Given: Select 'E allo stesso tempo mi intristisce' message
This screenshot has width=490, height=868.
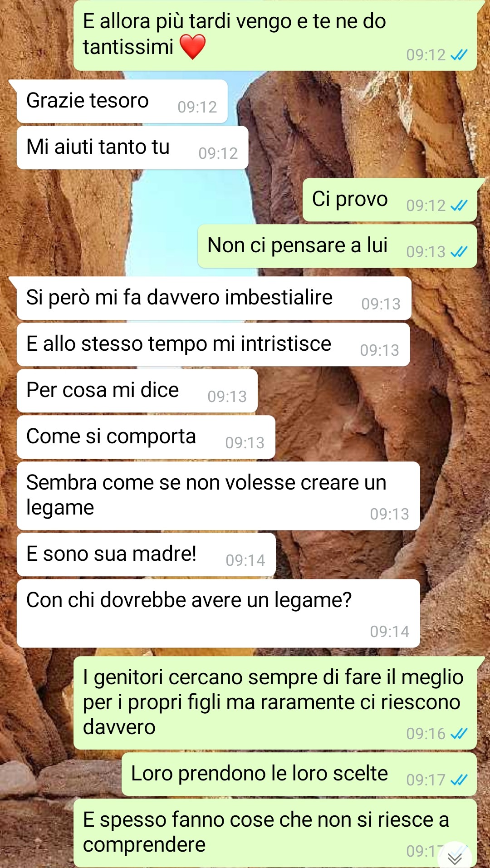Looking at the screenshot, I should 213,344.
